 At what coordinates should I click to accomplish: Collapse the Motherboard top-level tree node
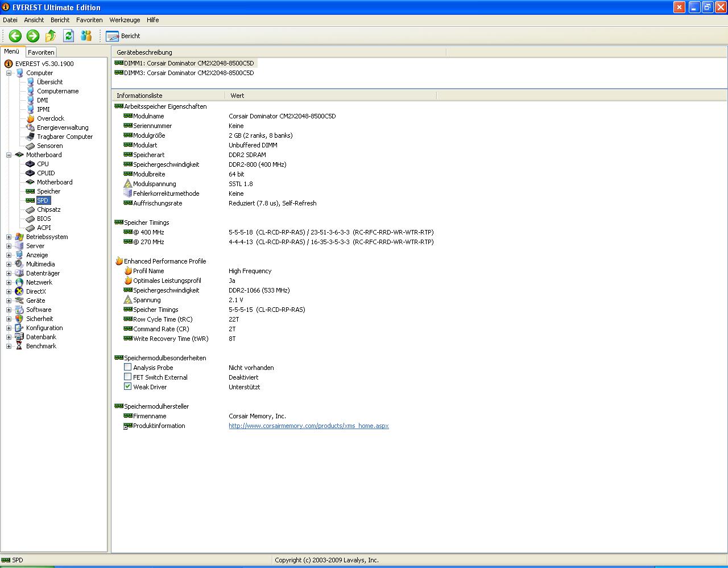(x=9, y=155)
